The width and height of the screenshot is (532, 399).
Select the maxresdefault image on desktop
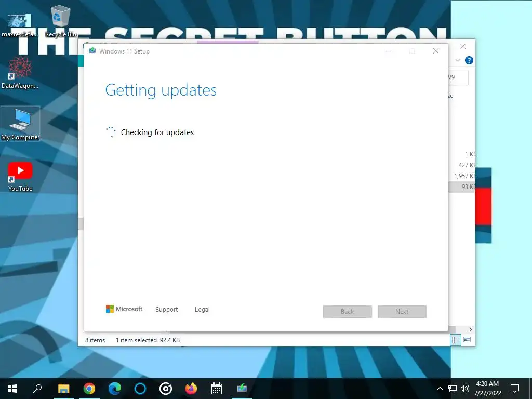tap(20, 25)
